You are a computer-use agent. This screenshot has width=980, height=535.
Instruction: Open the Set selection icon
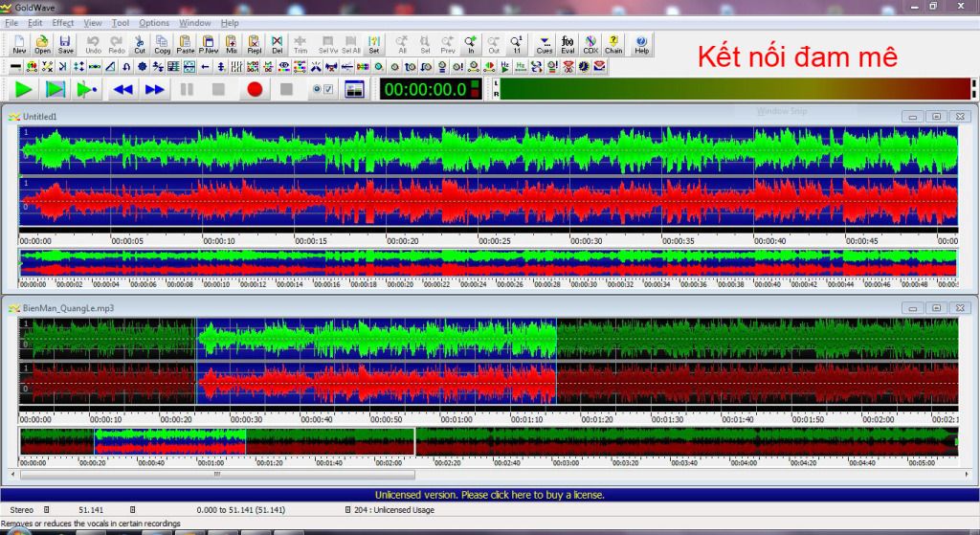[x=374, y=44]
